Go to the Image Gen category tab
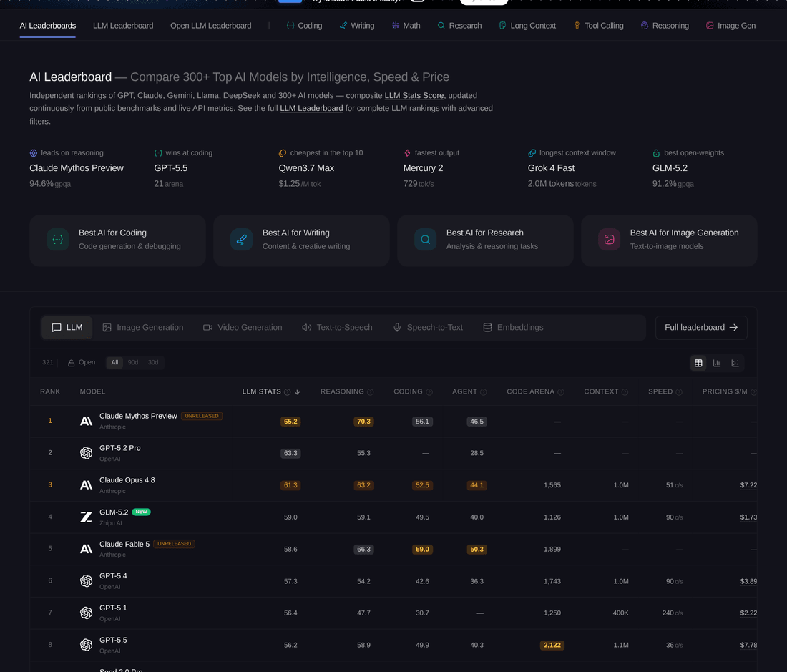The width and height of the screenshot is (787, 672). (x=730, y=26)
